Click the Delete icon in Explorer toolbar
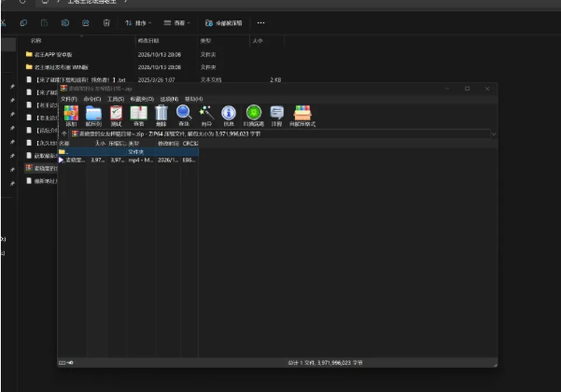Image resolution: width=561 pixels, height=392 pixels. [x=106, y=23]
